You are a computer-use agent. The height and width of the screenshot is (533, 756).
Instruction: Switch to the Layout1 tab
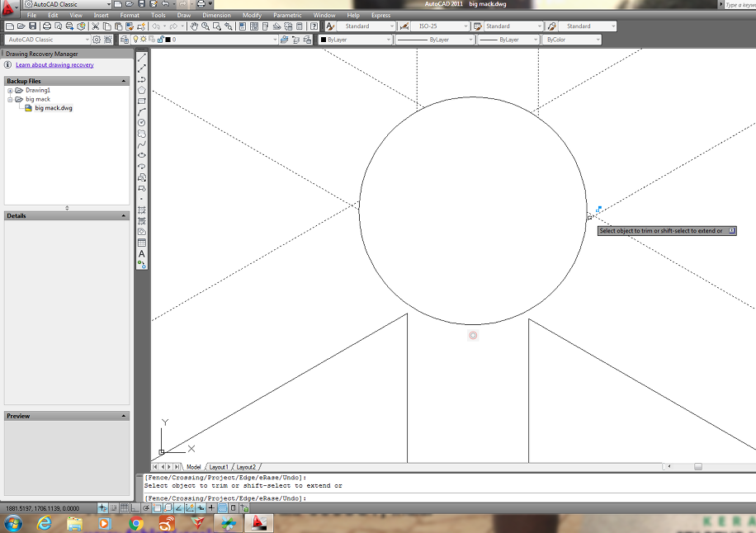(219, 467)
